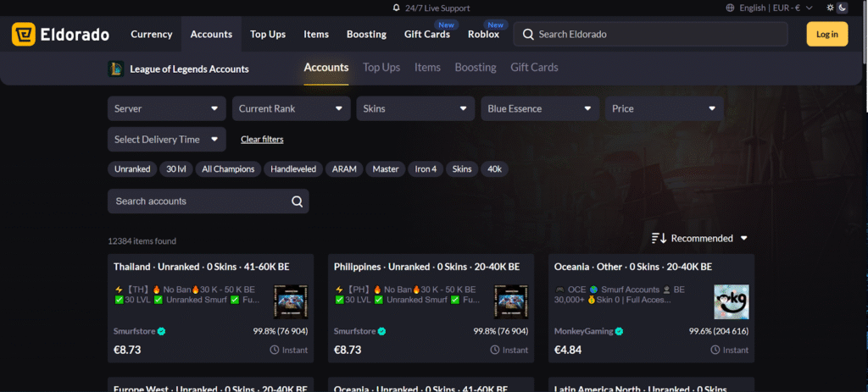Viewport: 868px width, 392px height.
Task: Open Boosting in the top navigation
Action: coord(366,35)
